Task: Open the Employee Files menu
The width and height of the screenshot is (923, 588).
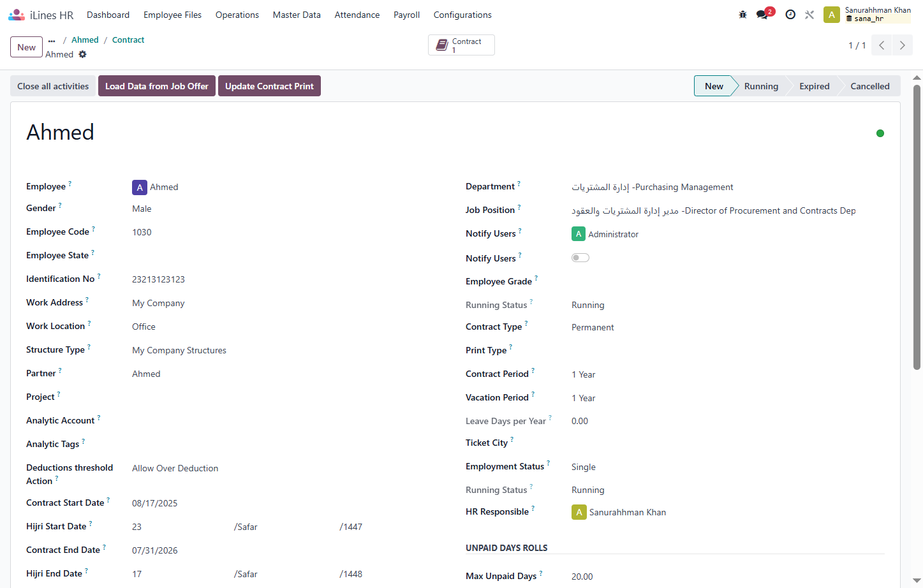Action: pos(172,15)
